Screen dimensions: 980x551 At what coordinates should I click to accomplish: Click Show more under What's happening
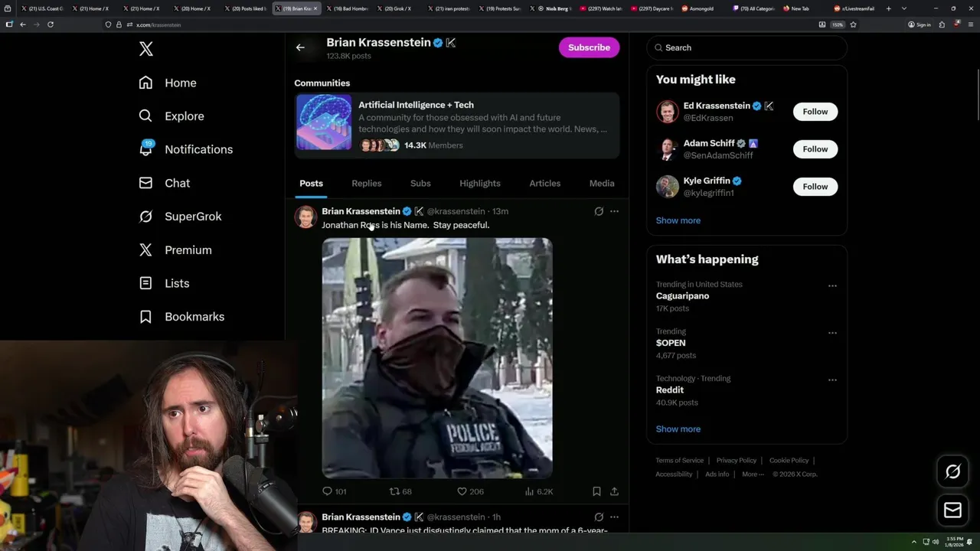pos(678,429)
